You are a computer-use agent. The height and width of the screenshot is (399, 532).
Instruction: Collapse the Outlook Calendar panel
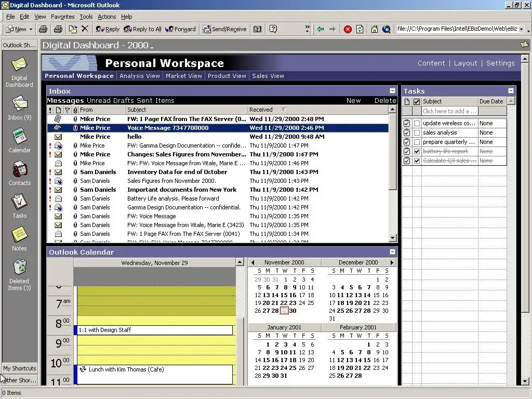point(392,252)
